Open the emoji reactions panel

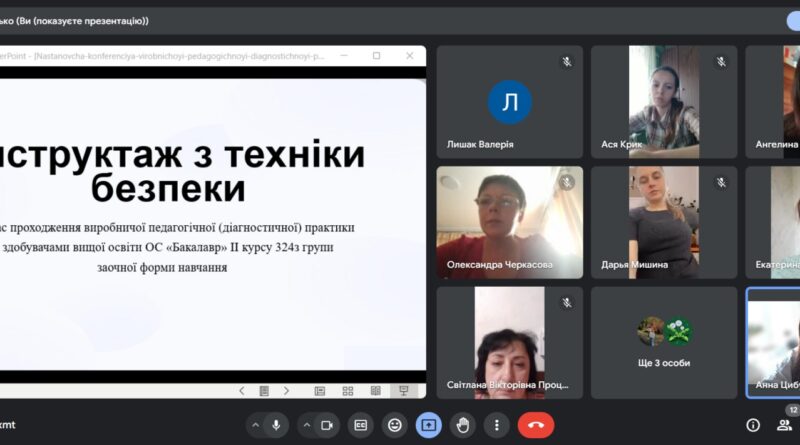click(394, 425)
